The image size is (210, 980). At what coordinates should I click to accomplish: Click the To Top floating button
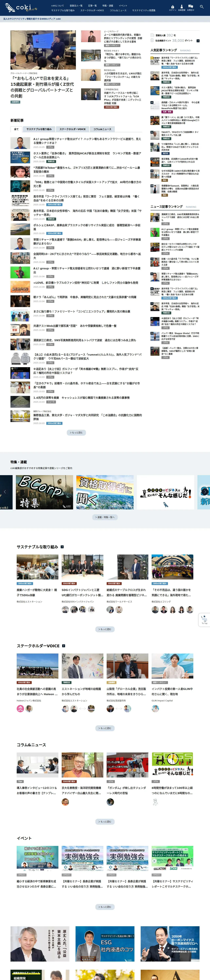pyautogui.click(x=205, y=620)
